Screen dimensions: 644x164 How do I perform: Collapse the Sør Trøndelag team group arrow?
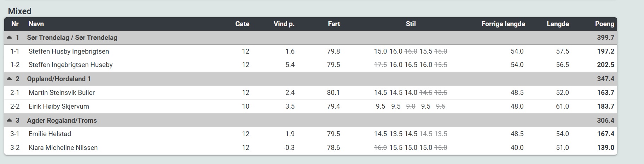click(x=10, y=37)
